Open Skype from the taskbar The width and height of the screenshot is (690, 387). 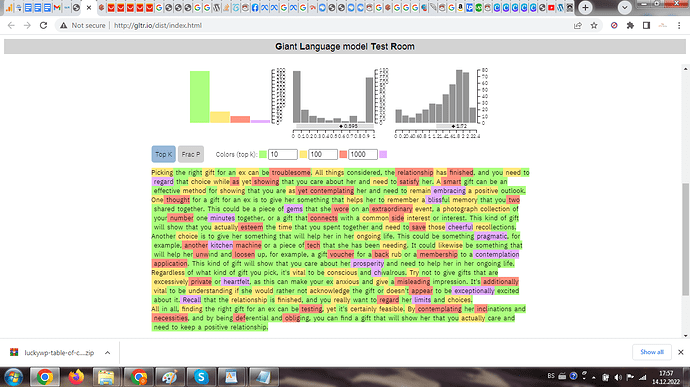[201, 377]
